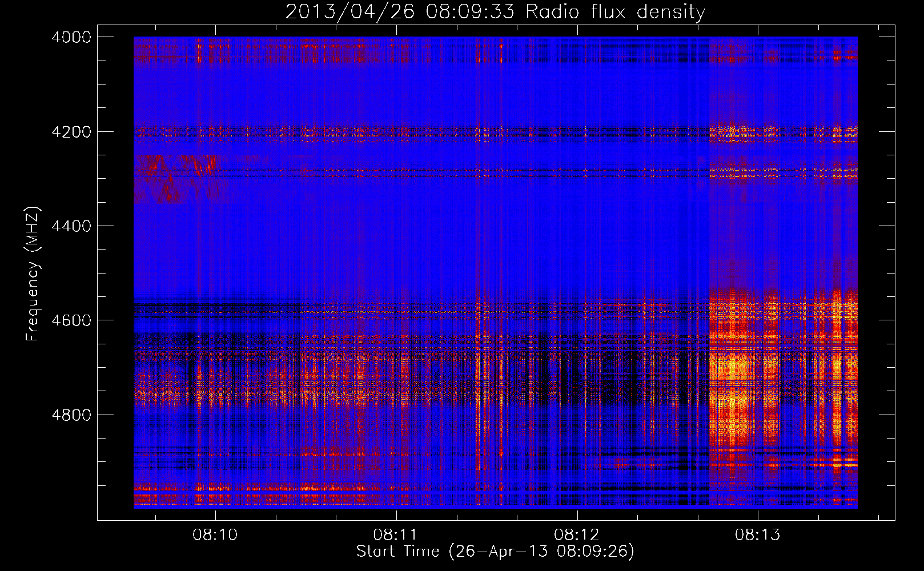Select the 4600 frequency axis label
This screenshot has height=571, width=924.
click(71, 320)
